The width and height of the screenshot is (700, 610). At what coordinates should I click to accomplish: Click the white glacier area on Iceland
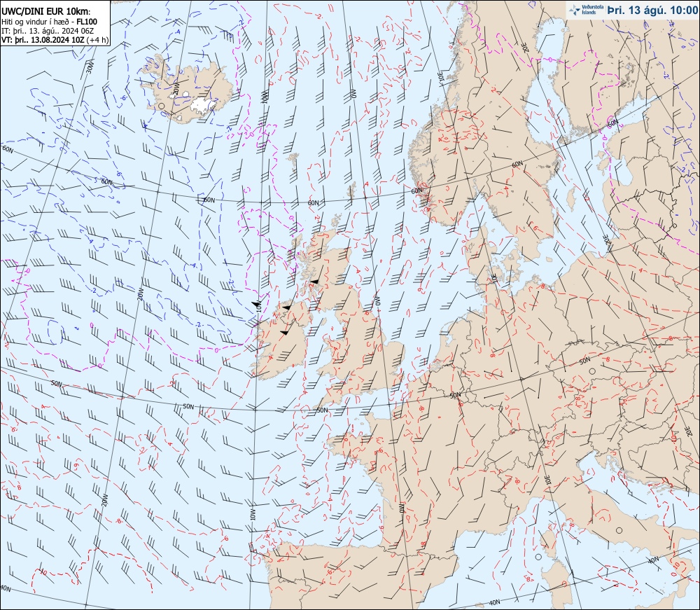[x=203, y=105]
